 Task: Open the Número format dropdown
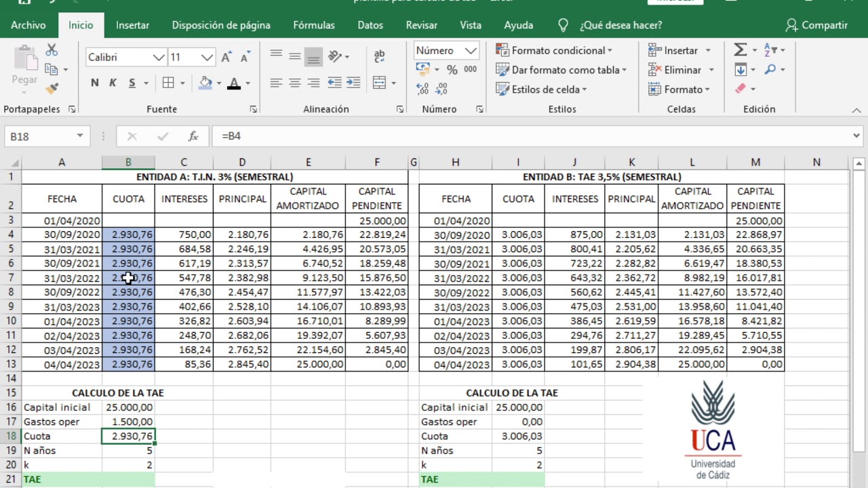[471, 51]
